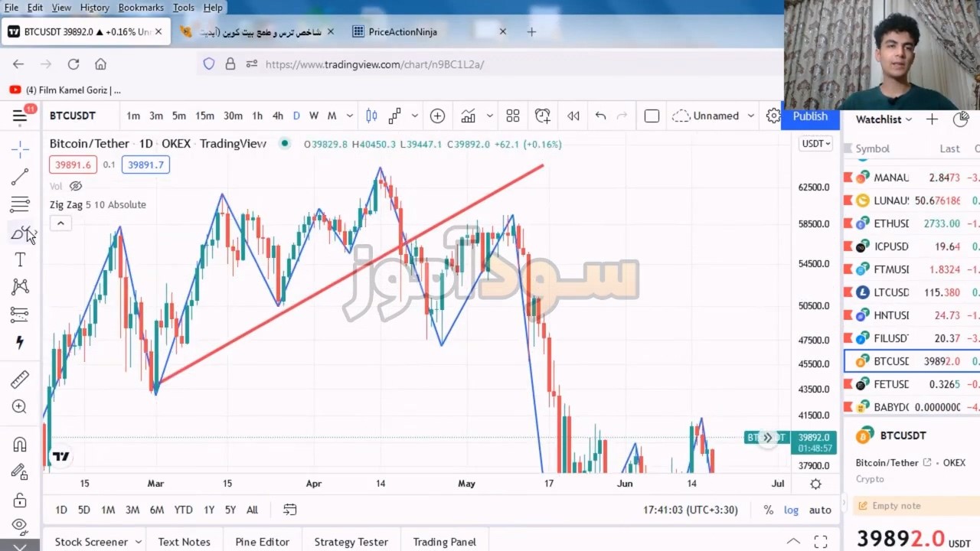This screenshot has height=551, width=980.
Task: Select LTCUSD row in the watchlist
Action: click(912, 292)
